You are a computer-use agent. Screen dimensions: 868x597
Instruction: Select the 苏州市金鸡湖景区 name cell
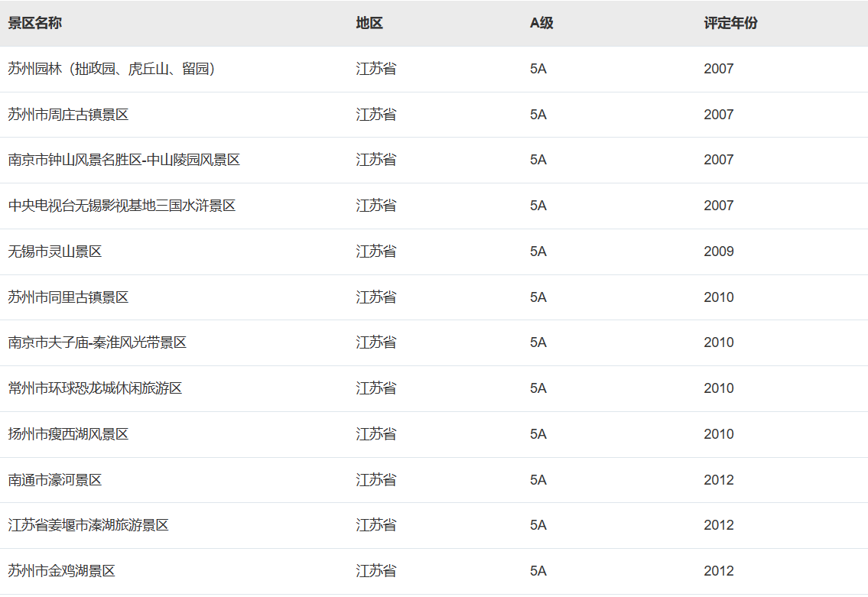tap(61, 571)
